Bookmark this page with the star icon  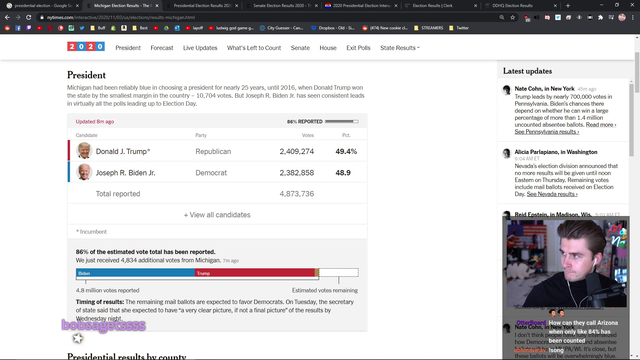pos(513,18)
